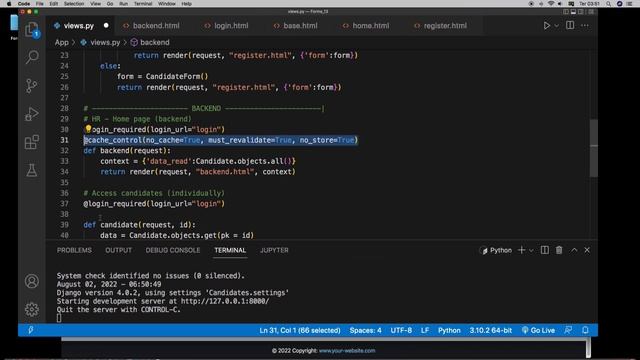This screenshot has width=640, height=360.
Task: Click the unsaved dot on views.py tab
Action: (x=106, y=25)
